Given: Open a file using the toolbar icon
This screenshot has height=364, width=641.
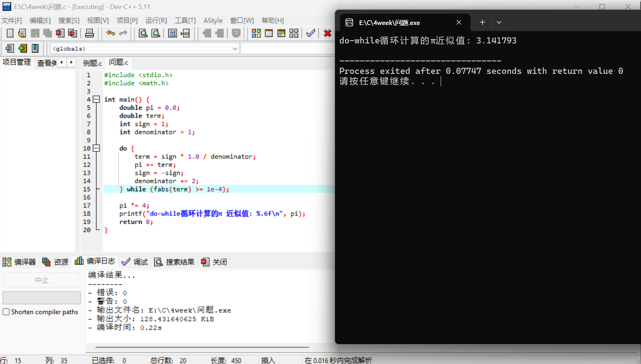Looking at the screenshot, I should pyautogui.click(x=22, y=33).
